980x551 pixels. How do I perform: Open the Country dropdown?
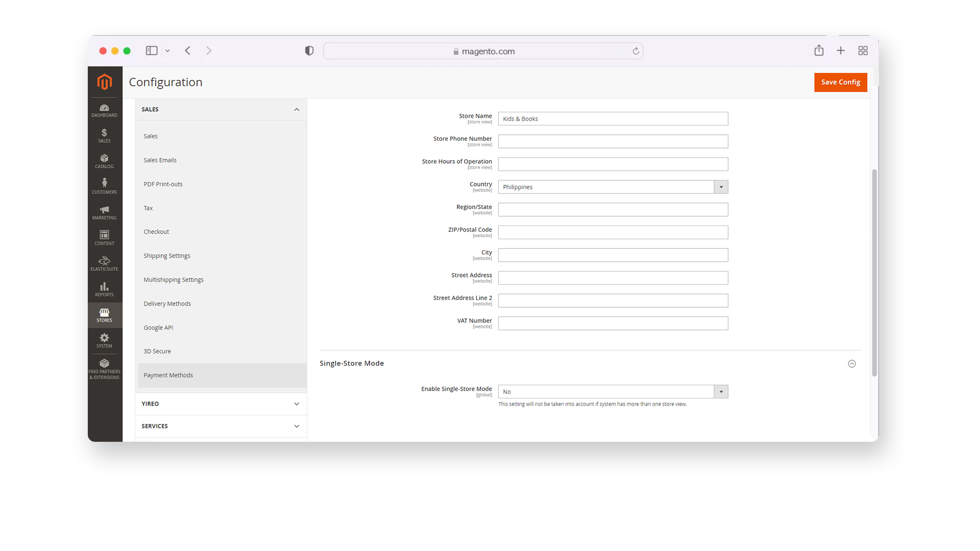pos(720,187)
